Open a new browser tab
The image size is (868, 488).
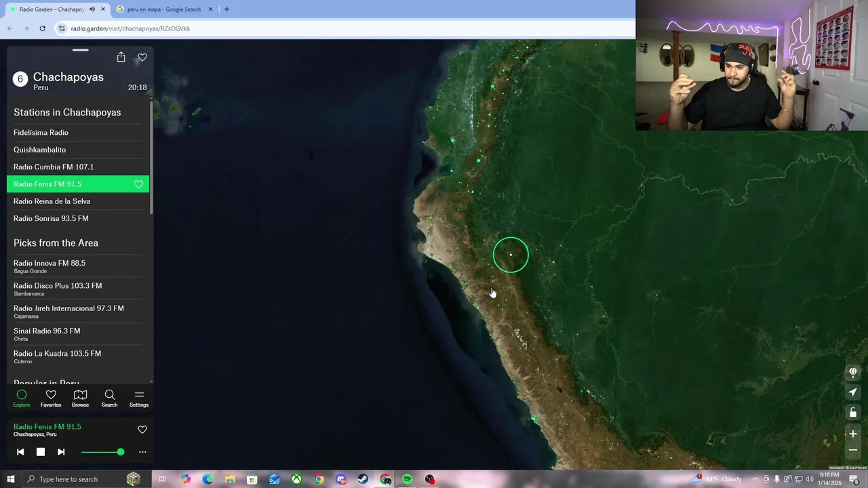pyautogui.click(x=226, y=9)
